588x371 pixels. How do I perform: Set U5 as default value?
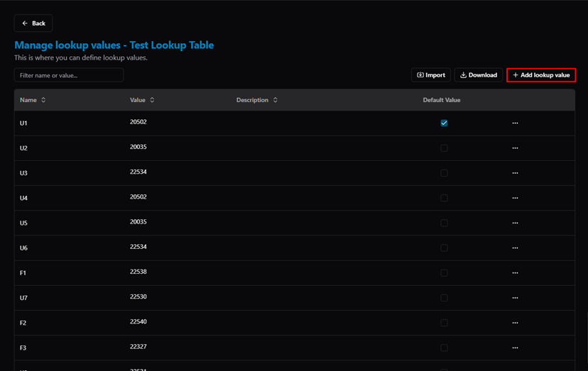click(x=444, y=223)
